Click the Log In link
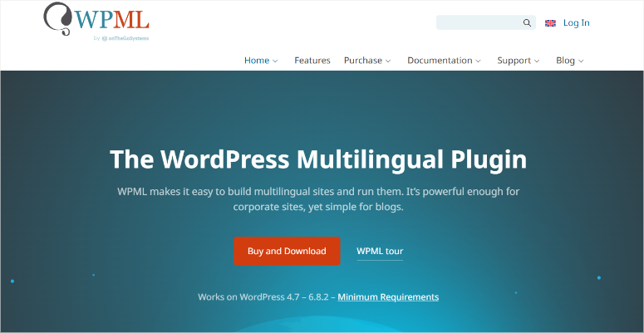Viewport: 644px width, 333px height. 576,23
